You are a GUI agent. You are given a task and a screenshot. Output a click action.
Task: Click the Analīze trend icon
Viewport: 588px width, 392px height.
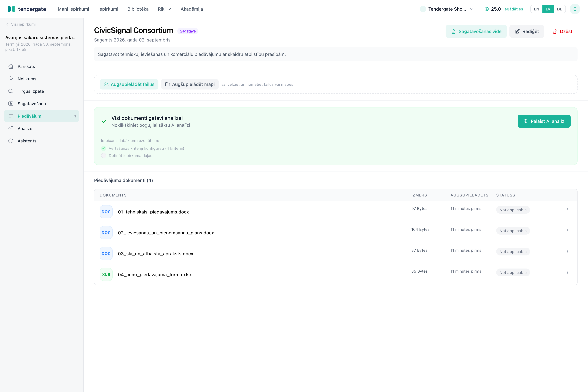pos(11,128)
